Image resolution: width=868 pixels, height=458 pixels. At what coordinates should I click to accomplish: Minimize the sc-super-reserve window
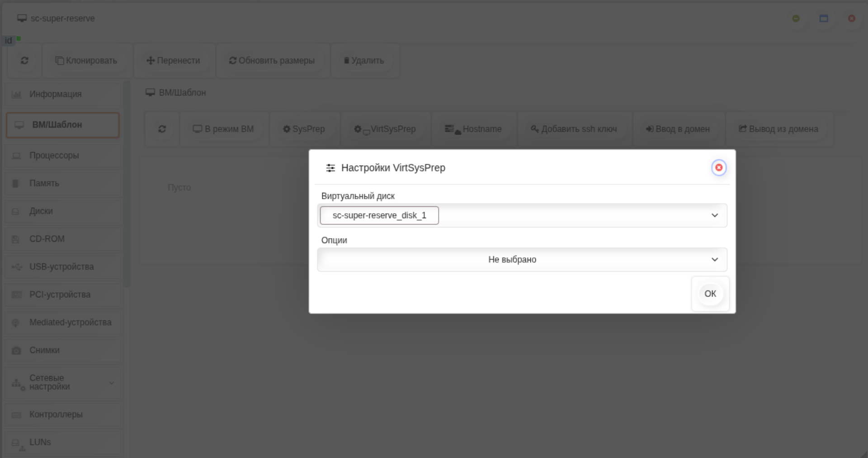pyautogui.click(x=796, y=19)
